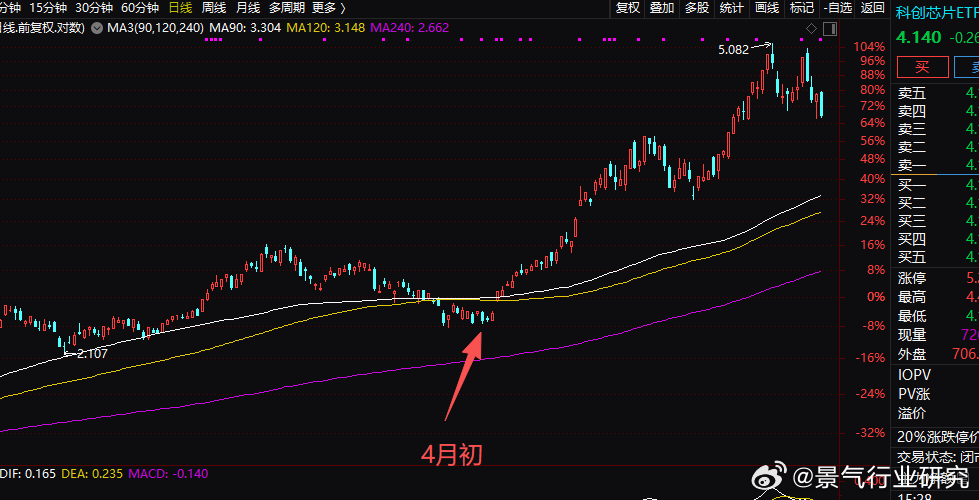Click the 多股 multi-stock button
This screenshot has width=979, height=500.
pos(697,8)
